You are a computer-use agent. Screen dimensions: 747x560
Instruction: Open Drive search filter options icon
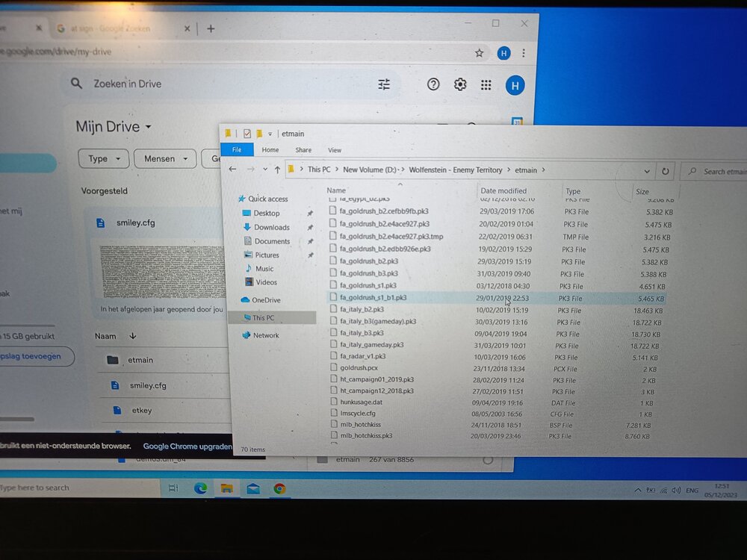coord(384,84)
